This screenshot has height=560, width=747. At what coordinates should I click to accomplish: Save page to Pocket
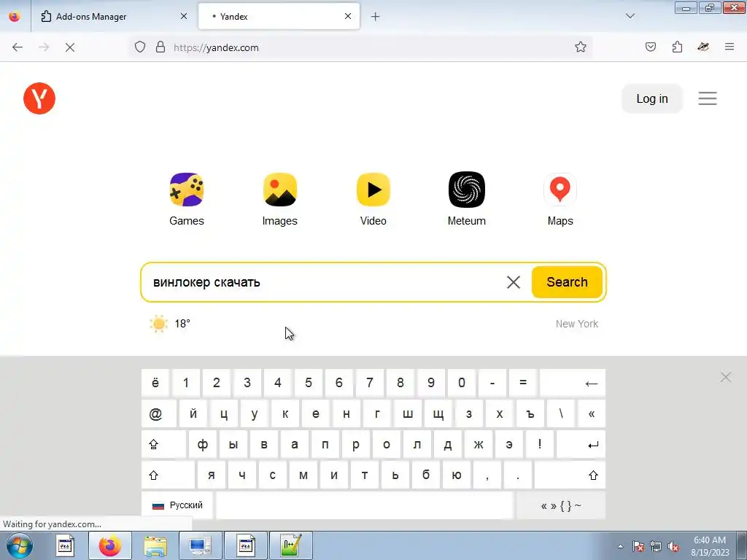650,47
